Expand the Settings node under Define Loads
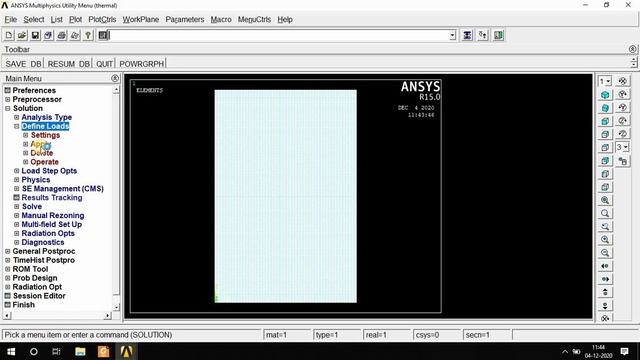This screenshot has height=360, width=640. coord(25,135)
